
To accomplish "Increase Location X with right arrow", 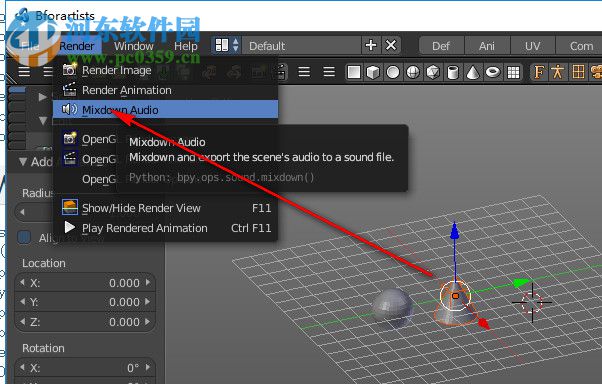I will pyautogui.click(x=148, y=282).
